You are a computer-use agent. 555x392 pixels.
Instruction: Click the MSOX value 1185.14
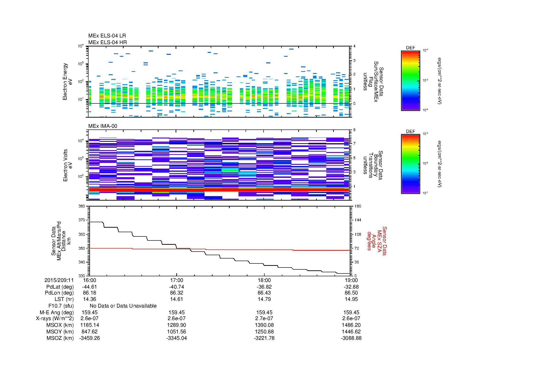tap(90, 325)
